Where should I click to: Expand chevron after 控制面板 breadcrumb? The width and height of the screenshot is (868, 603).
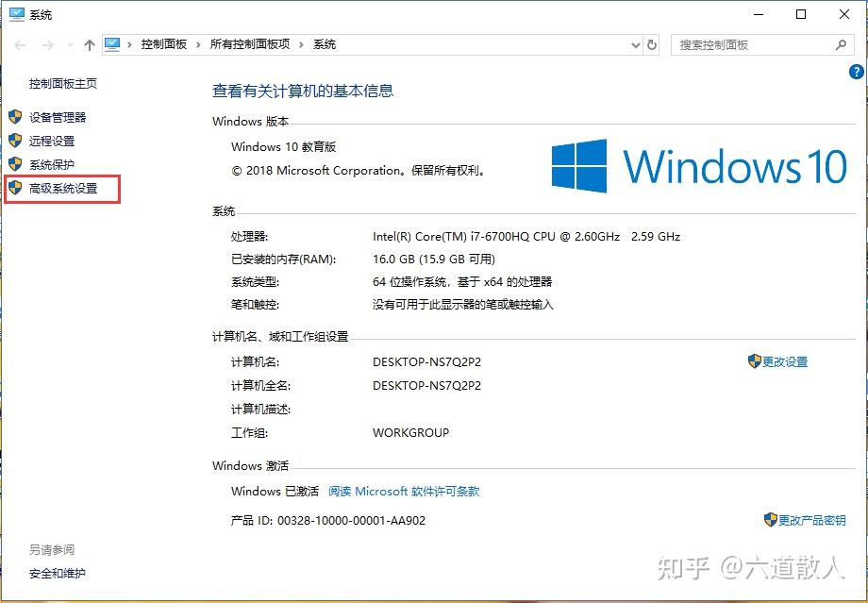pyautogui.click(x=198, y=45)
